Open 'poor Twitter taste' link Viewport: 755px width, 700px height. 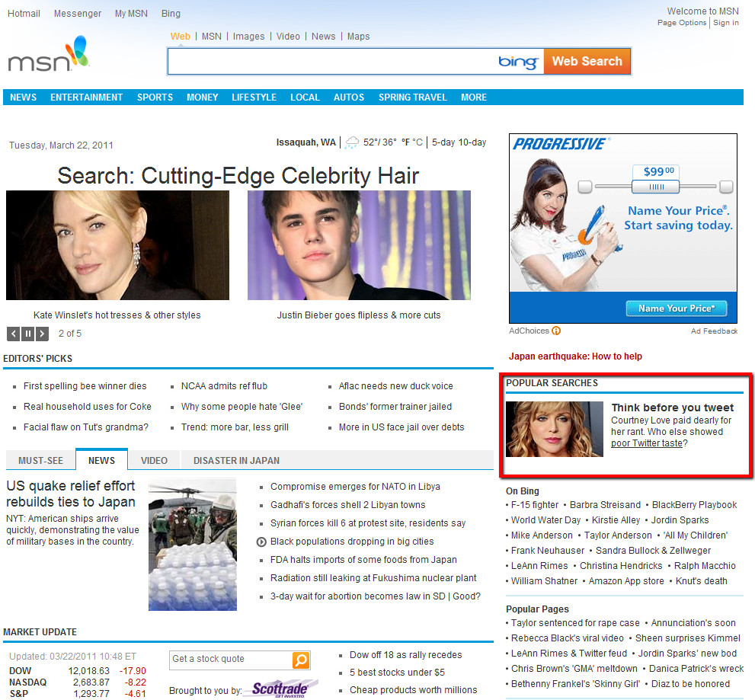click(647, 443)
